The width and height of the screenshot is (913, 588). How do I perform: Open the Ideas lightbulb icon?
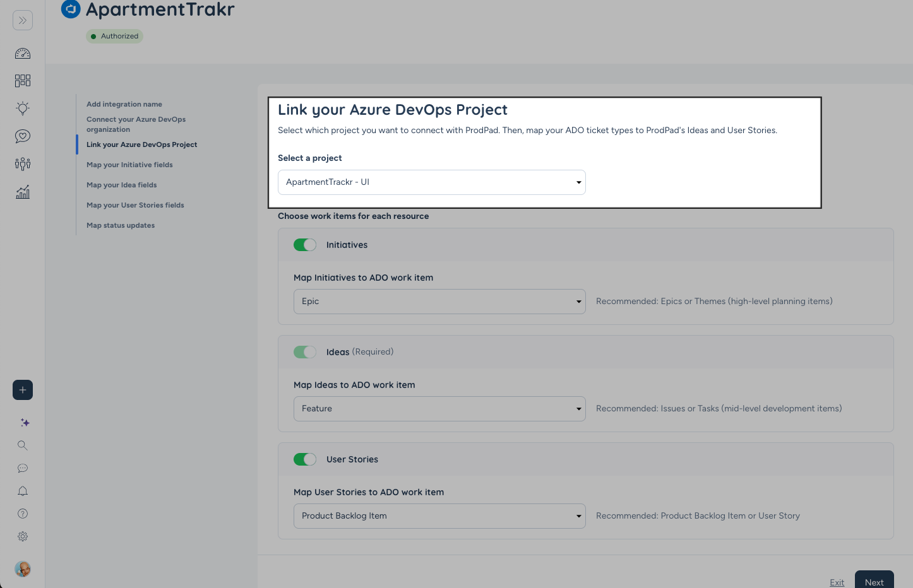(x=23, y=109)
